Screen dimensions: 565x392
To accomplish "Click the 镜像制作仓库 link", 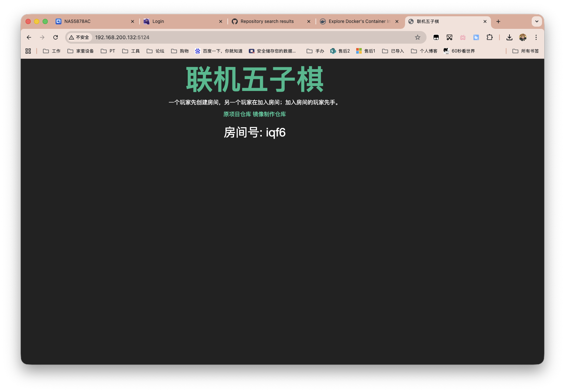I will [269, 114].
